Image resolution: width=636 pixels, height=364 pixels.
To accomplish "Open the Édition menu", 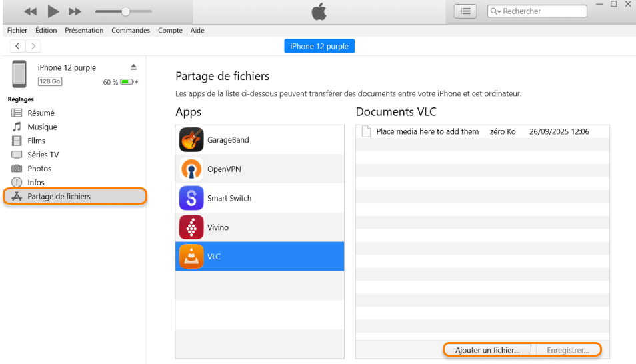I will [x=46, y=31].
